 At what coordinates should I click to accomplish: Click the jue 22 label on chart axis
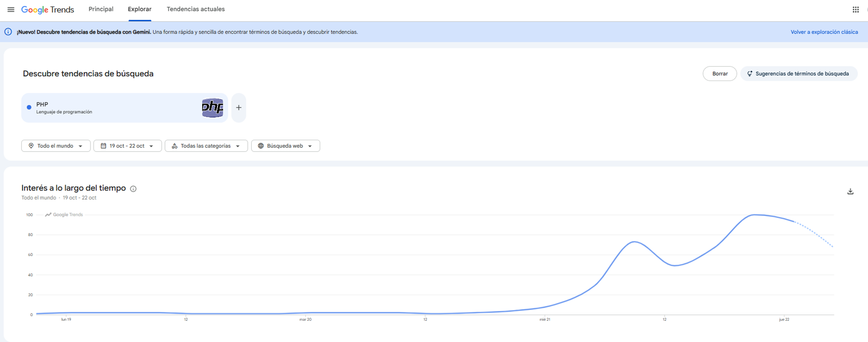[x=784, y=319]
